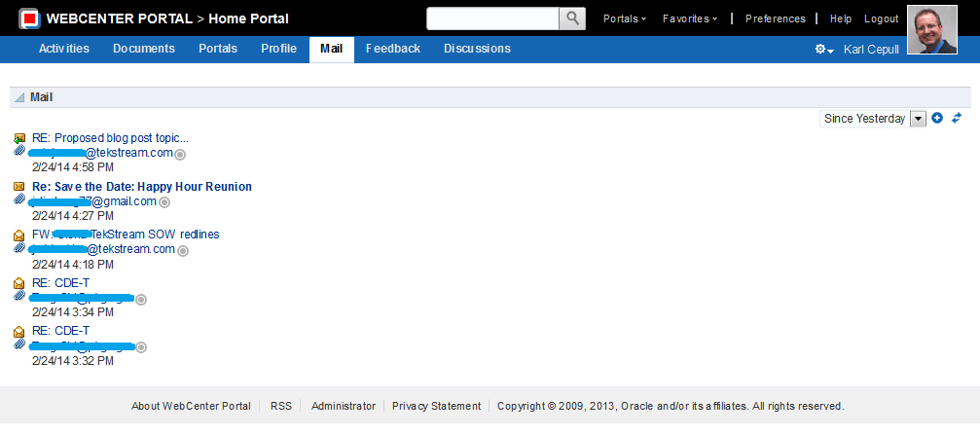Collapse the Mail panel triangle

(19, 97)
